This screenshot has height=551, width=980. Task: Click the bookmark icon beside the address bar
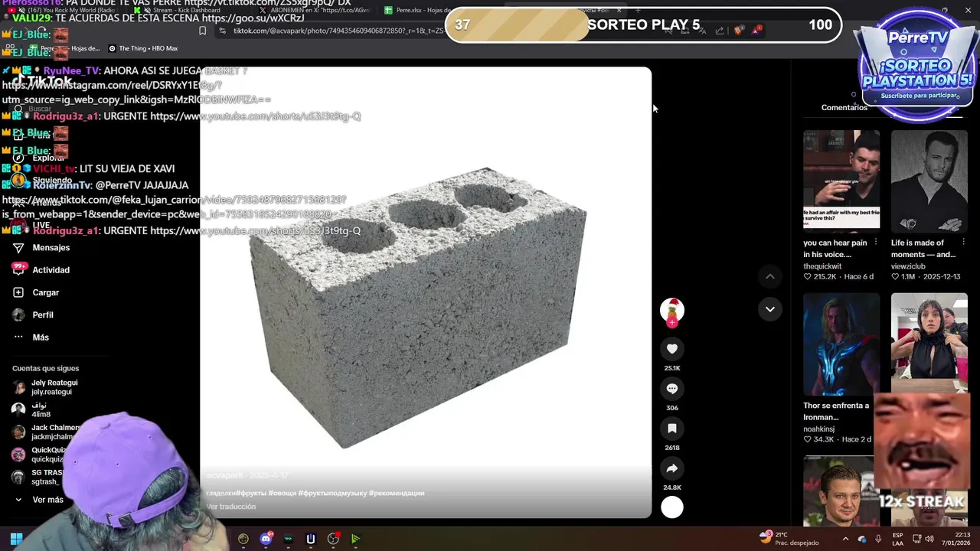(202, 31)
